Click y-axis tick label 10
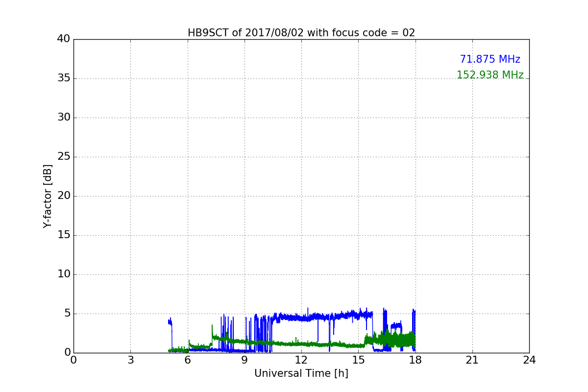588x392 pixels. 64,274
